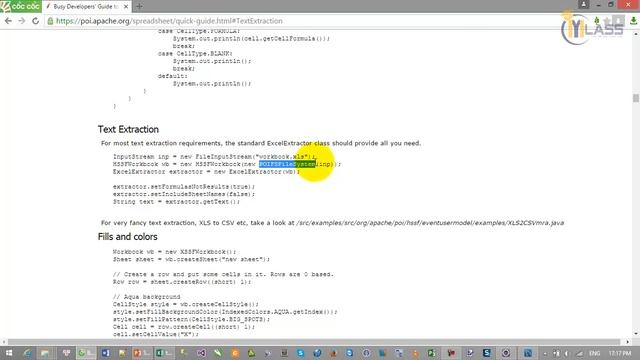Go back to previous page
The width and height of the screenshot is (640, 360).
(8, 21)
